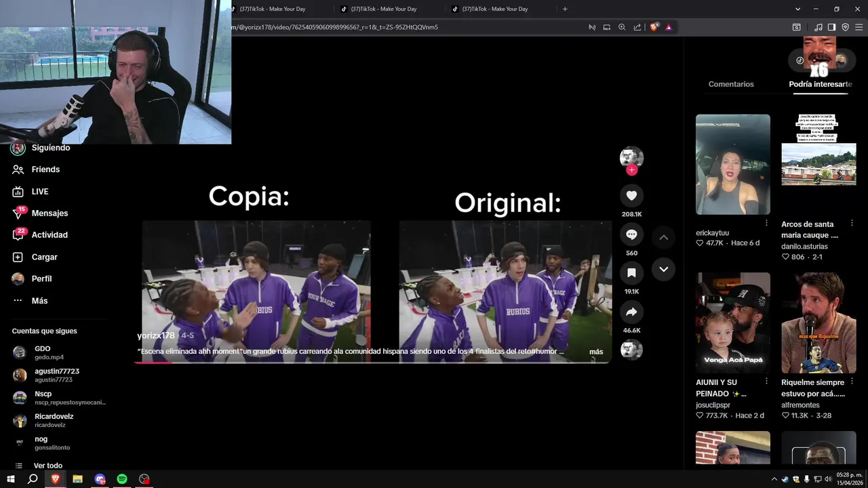Expand followed accounts with Ver todo

tap(39, 466)
